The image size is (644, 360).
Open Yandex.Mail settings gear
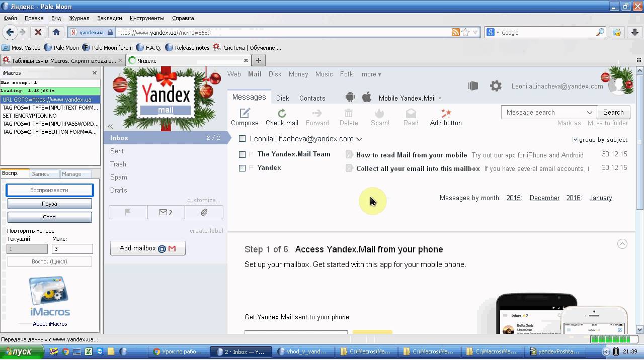(x=496, y=86)
